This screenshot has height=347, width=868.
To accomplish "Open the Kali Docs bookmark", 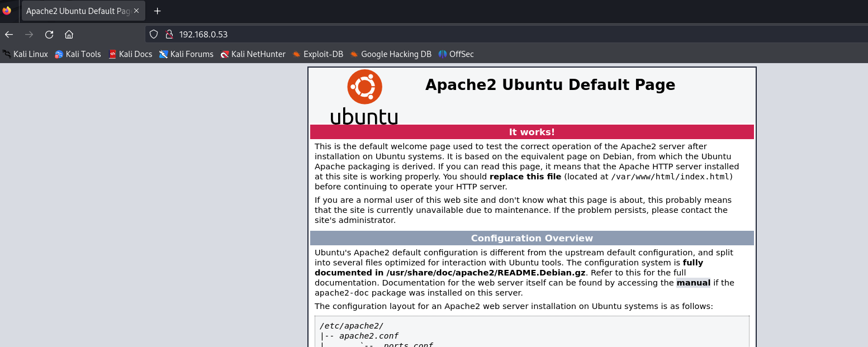I will point(130,54).
